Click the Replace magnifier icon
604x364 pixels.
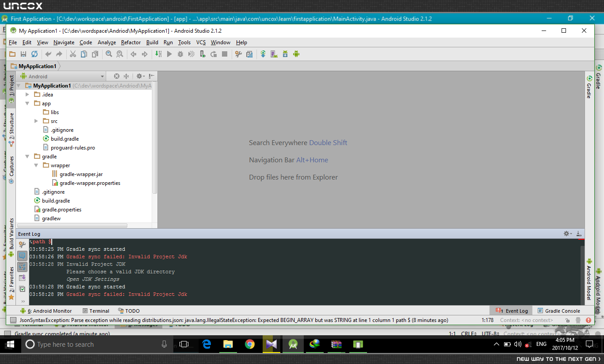pos(120,54)
